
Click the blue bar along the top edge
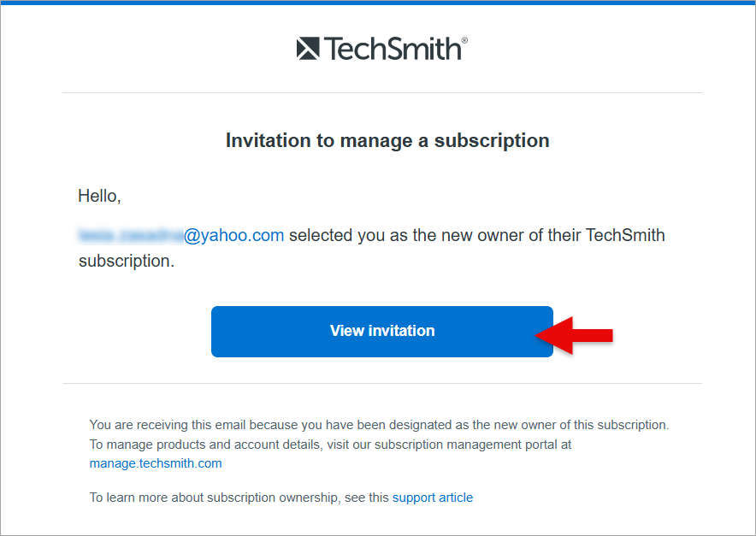pos(378,3)
